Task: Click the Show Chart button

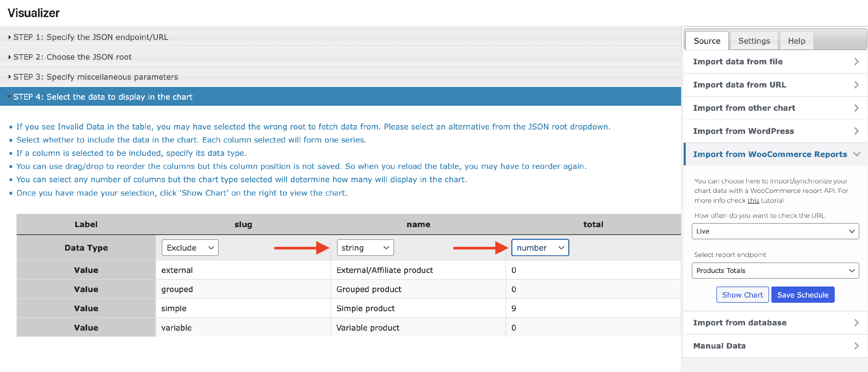Action: pyautogui.click(x=742, y=295)
